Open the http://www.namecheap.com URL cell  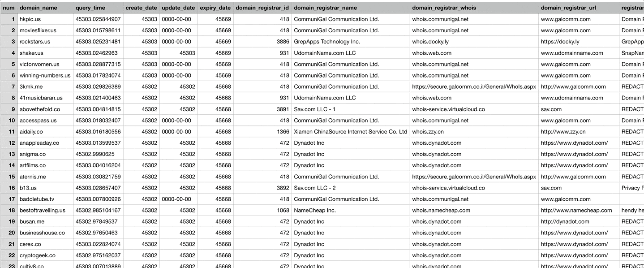(x=576, y=210)
